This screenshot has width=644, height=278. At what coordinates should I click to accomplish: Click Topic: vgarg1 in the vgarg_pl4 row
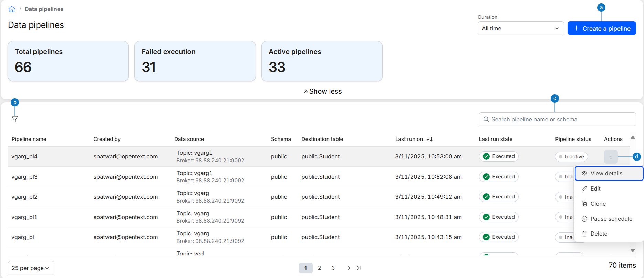pos(195,153)
